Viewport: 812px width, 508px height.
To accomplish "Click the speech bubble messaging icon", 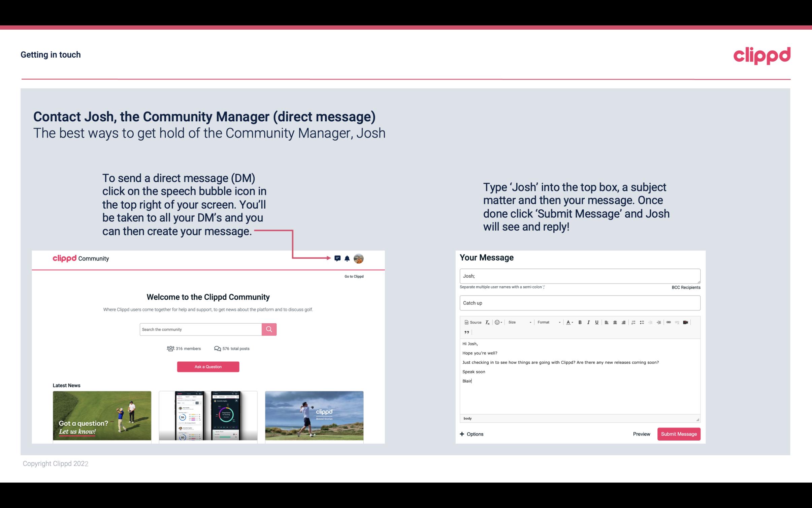I will [338, 258].
